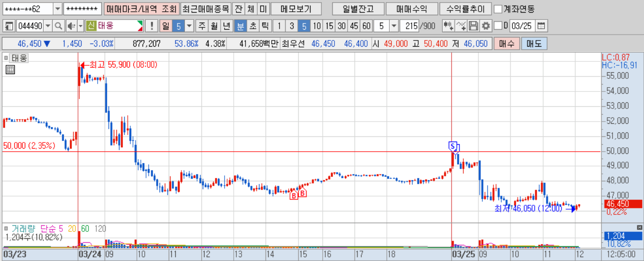The width and height of the screenshot is (644, 261).
Task: Click the 단순 5 moving average label
Action: click(52, 228)
